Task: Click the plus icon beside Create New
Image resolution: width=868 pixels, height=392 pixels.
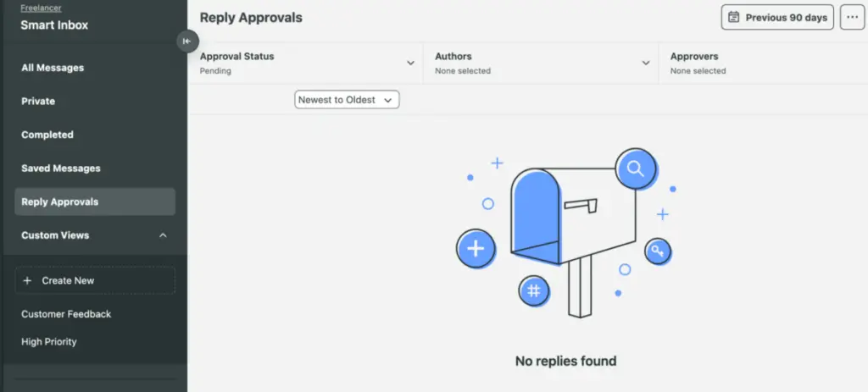Action: 27,280
